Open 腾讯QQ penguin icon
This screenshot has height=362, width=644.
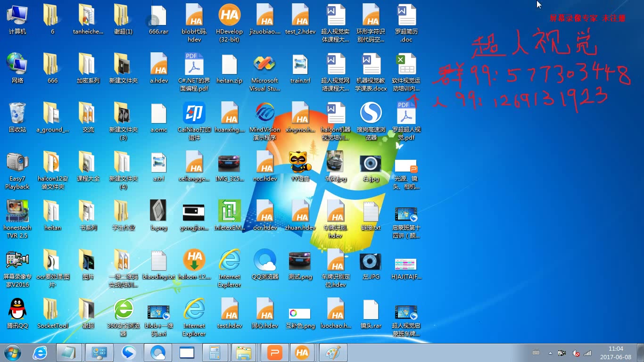(17, 313)
